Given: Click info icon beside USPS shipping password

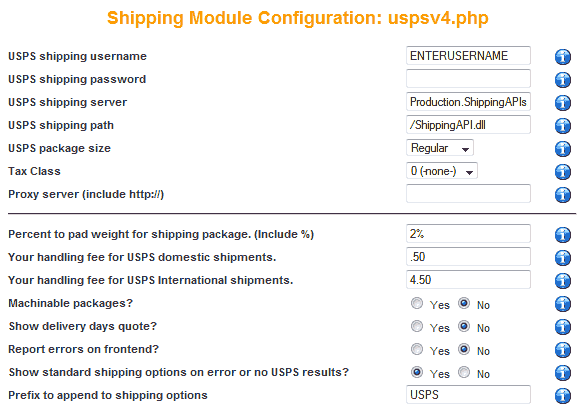Looking at the screenshot, I should click(562, 80).
